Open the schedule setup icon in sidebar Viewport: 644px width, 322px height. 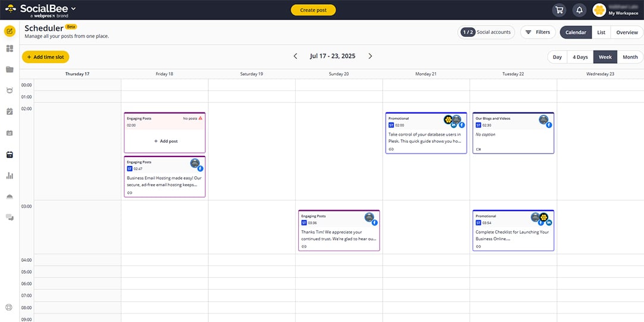(10, 133)
